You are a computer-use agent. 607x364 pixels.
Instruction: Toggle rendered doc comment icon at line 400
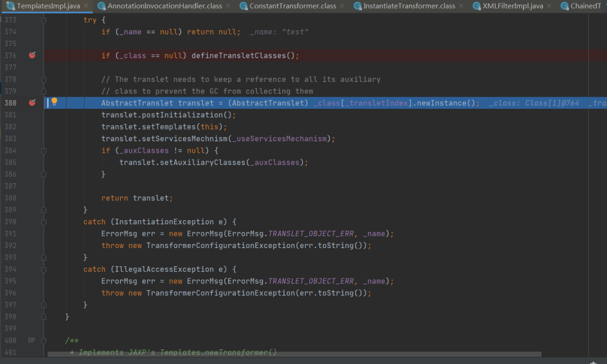pos(32,340)
